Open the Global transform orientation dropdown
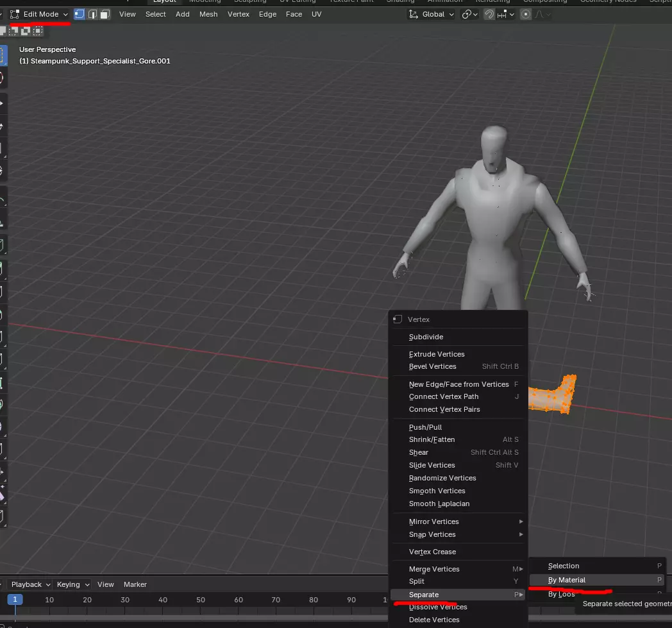Viewport: 672px width, 628px height. click(x=432, y=14)
